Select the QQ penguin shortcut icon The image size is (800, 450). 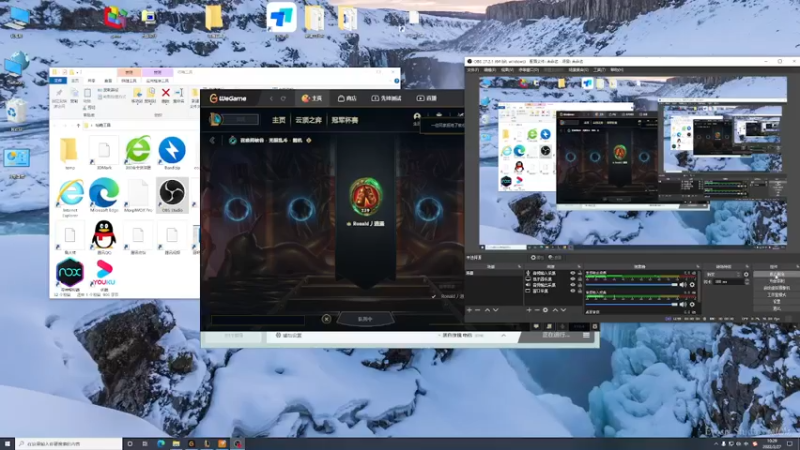click(104, 238)
